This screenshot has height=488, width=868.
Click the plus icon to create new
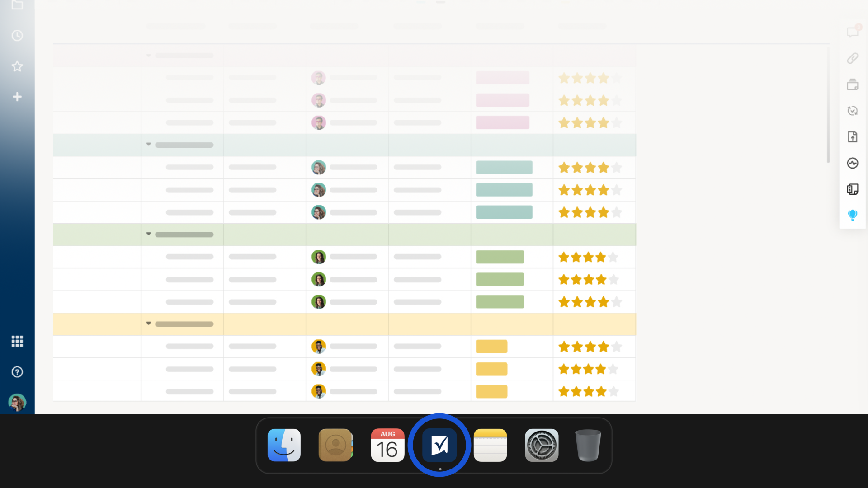coord(17,97)
